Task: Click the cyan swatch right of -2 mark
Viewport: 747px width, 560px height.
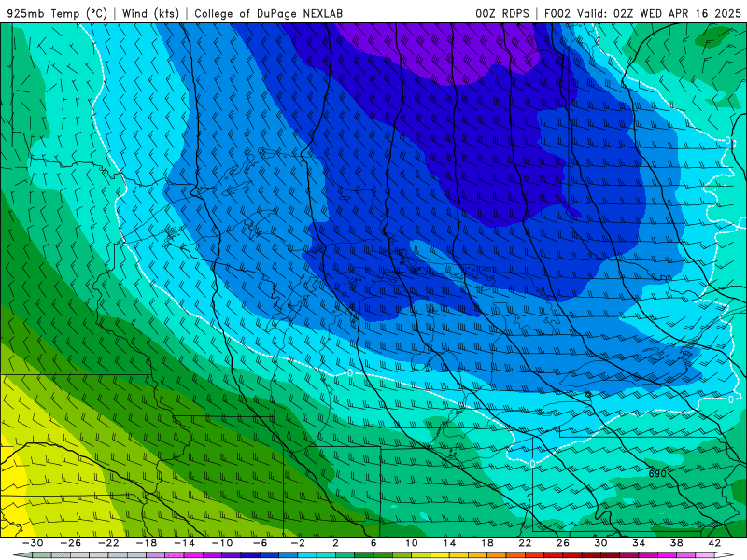Action: pos(307,555)
